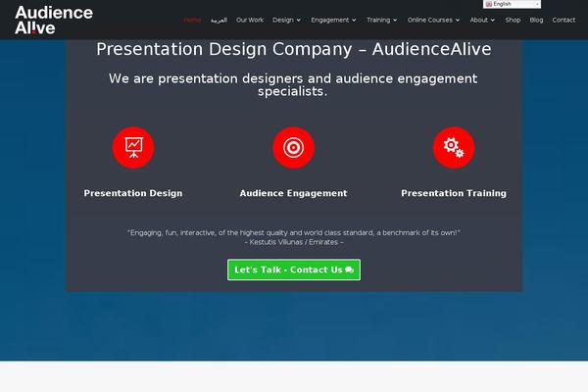The width and height of the screenshot is (588, 392).
Task: Click the red Presentation Design easel icon
Action: [133, 147]
